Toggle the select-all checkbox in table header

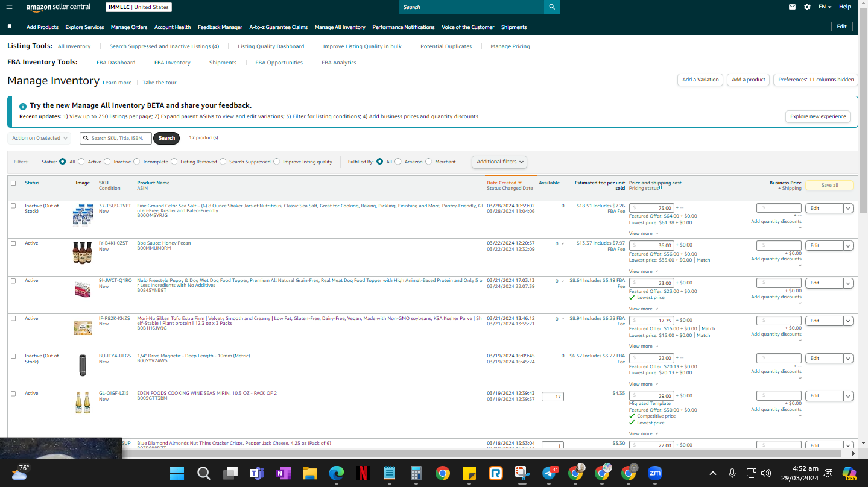[13, 183]
